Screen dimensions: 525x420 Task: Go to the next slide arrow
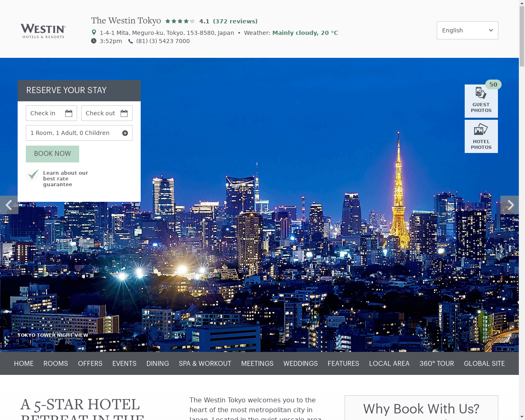pos(509,205)
